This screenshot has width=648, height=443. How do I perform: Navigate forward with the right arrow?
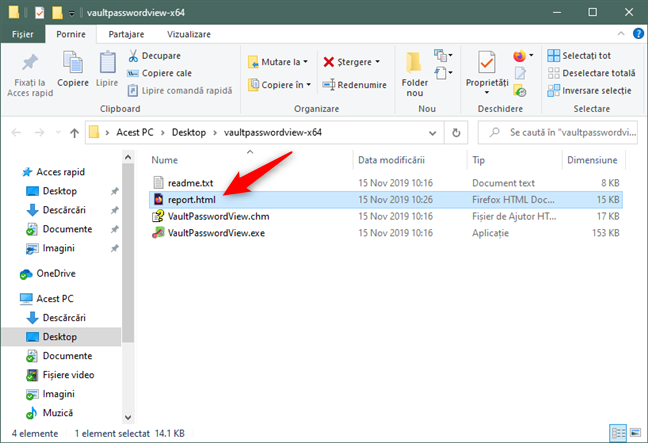tap(40, 133)
